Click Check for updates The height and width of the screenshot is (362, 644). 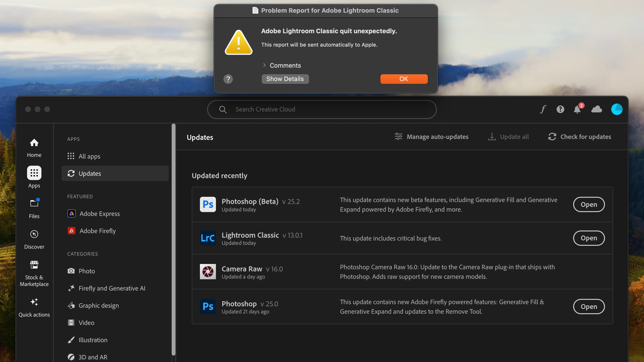coord(580,137)
